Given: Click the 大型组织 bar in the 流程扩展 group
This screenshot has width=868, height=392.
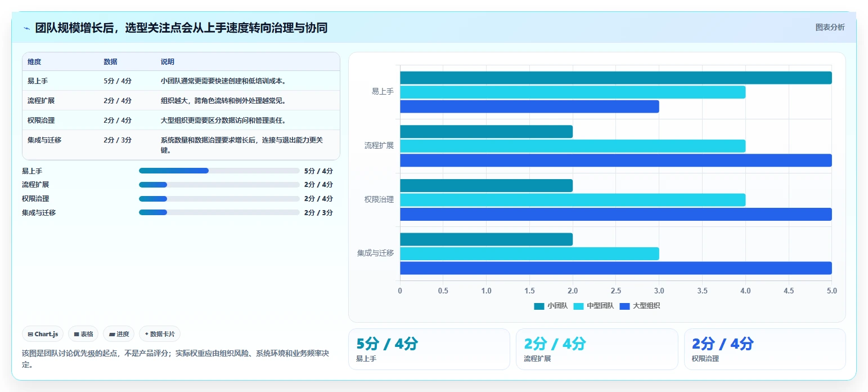Looking at the screenshot, I should 616,161.
